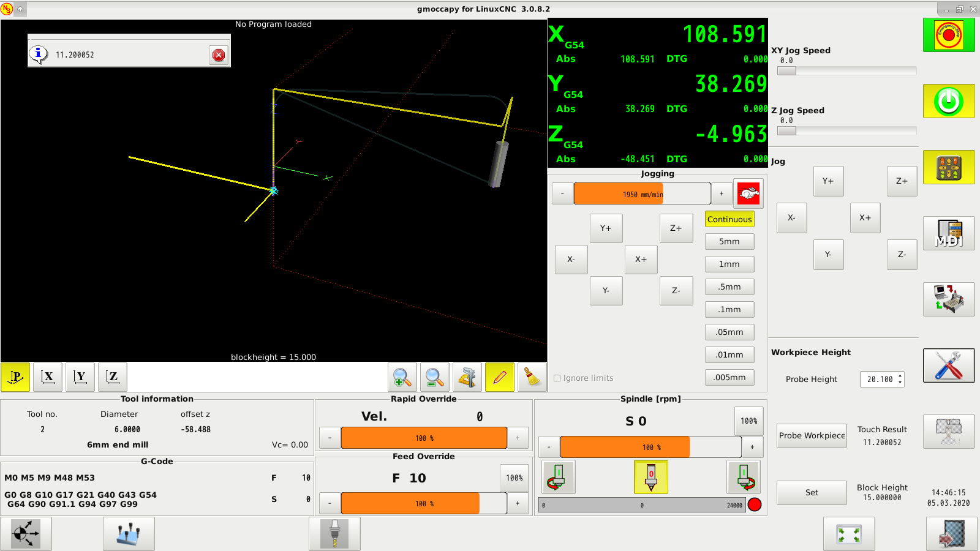
Task: Stop the spindle
Action: pyautogui.click(x=651, y=478)
